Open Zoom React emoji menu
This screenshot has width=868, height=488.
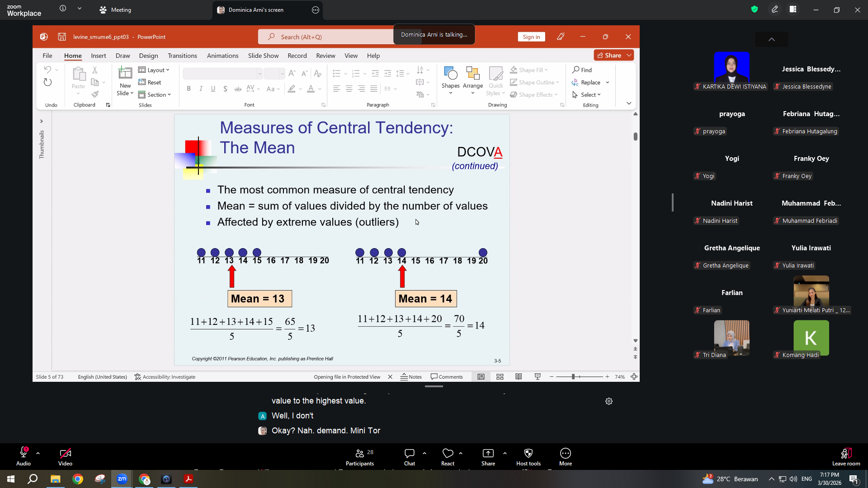click(448, 457)
